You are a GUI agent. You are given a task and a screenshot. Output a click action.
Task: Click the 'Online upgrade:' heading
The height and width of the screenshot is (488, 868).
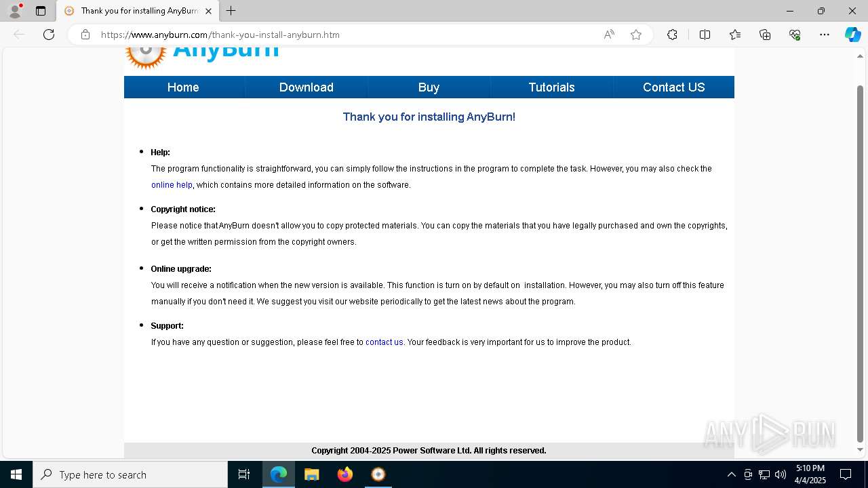click(x=181, y=269)
